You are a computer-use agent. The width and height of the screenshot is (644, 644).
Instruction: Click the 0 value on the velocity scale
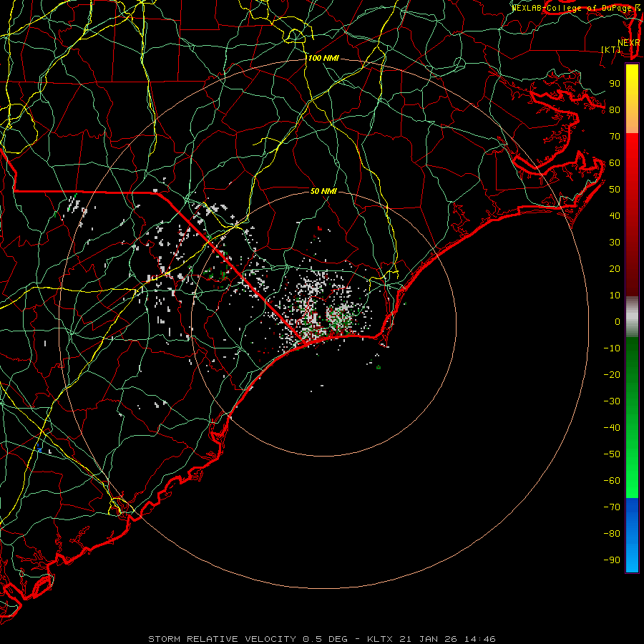pyautogui.click(x=618, y=321)
